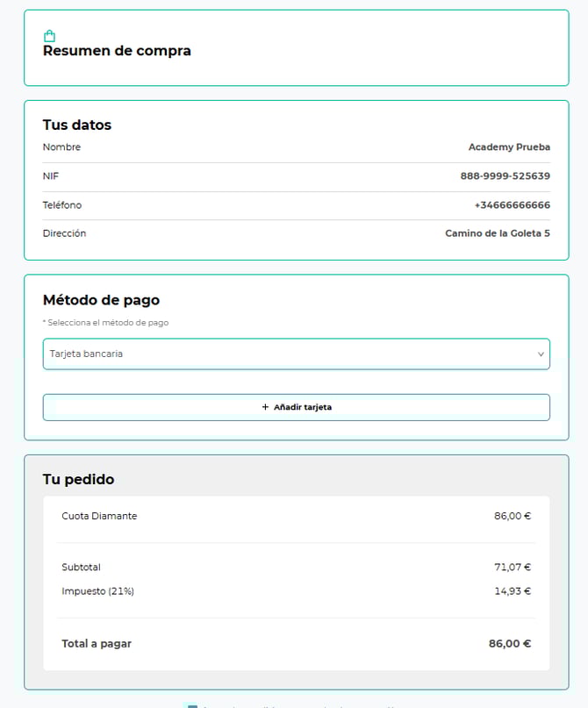Click the shopping bag icon above Resumen de compra
The height and width of the screenshot is (708, 588).
[49, 36]
